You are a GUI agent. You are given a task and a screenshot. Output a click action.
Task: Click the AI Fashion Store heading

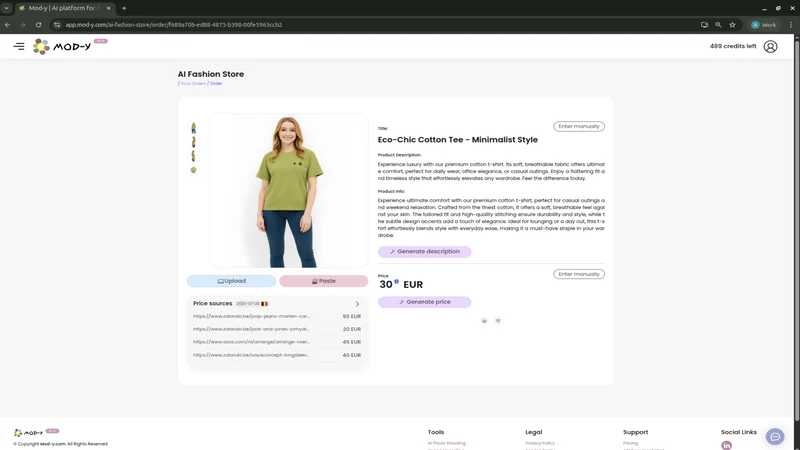point(211,74)
